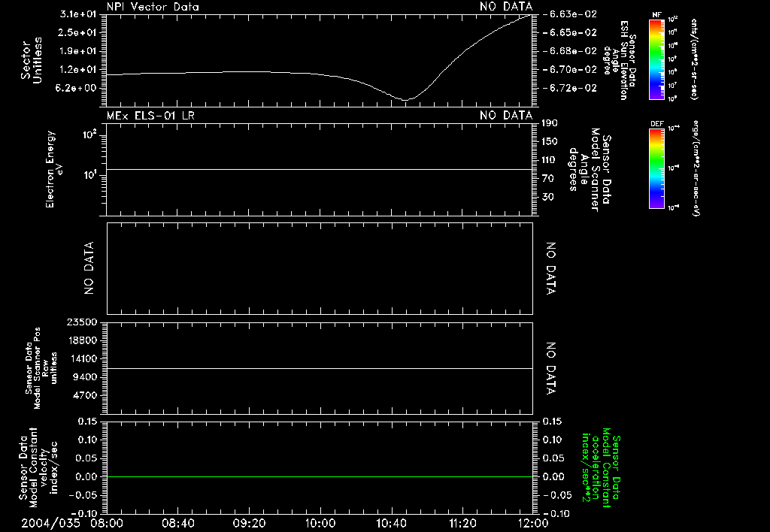The image size is (770, 532).
Task: Click the green zero line in the bottom panel
Action: point(320,476)
